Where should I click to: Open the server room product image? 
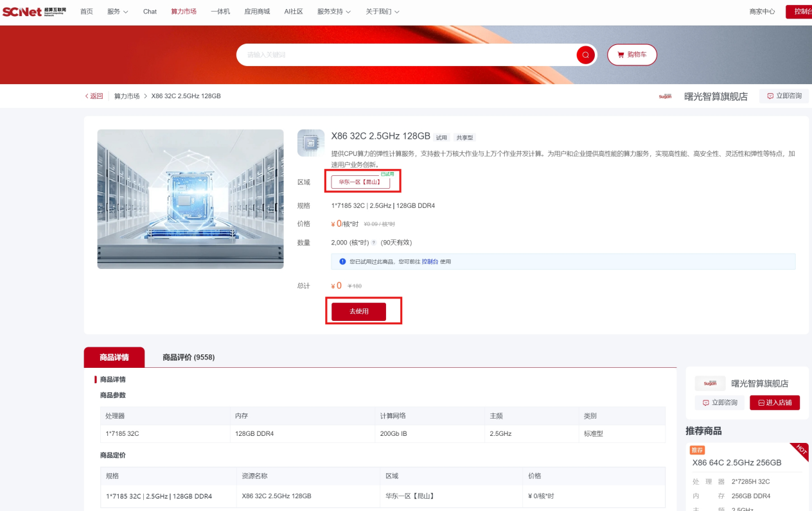[x=190, y=199]
